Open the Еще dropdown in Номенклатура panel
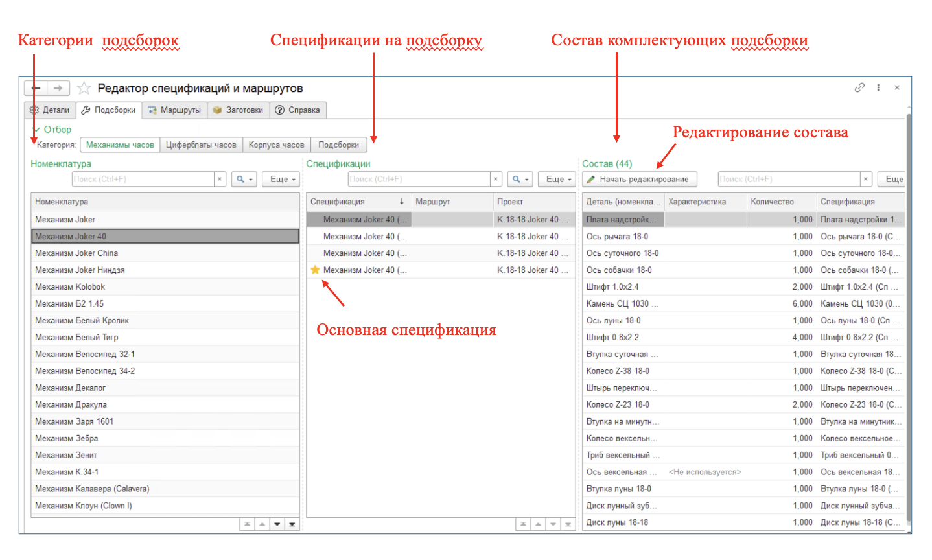The width and height of the screenshot is (932, 560). [282, 180]
